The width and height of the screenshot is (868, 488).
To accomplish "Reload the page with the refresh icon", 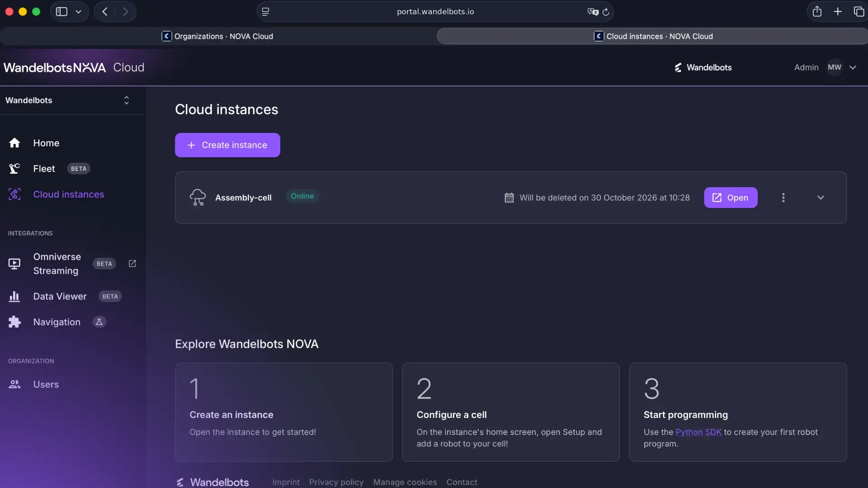I will click(x=606, y=12).
